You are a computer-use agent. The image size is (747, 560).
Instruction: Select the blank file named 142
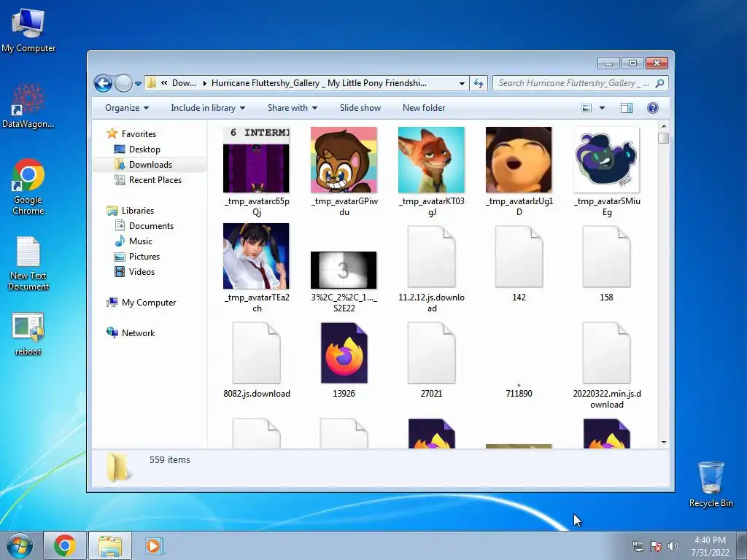click(519, 264)
